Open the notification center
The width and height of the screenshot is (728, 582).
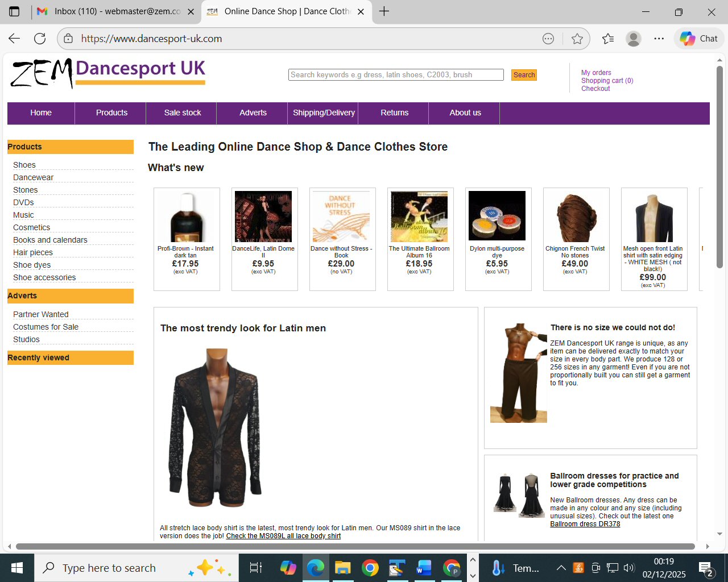707,567
